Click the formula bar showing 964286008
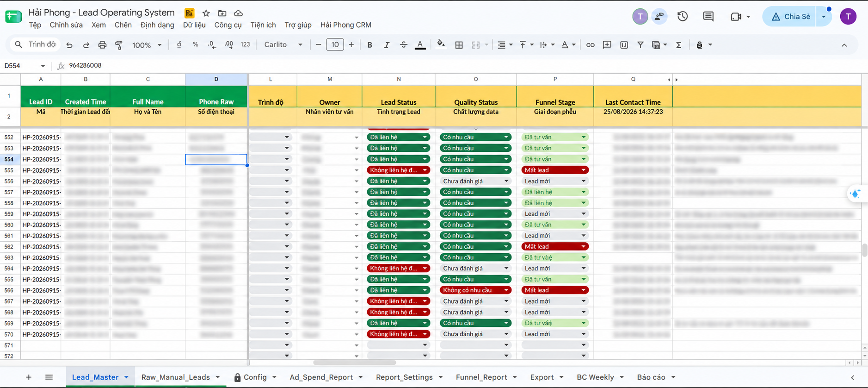The height and width of the screenshot is (388, 868). (x=462, y=66)
